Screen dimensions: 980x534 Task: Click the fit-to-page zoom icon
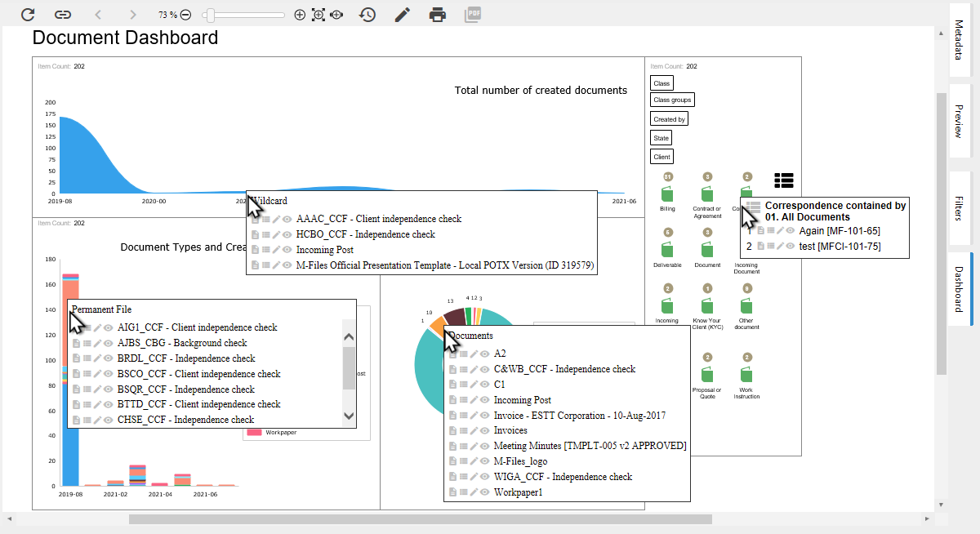pos(318,15)
